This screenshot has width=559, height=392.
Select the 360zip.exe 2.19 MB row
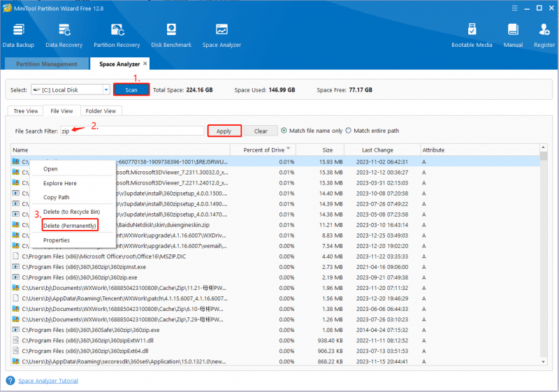tap(275, 277)
